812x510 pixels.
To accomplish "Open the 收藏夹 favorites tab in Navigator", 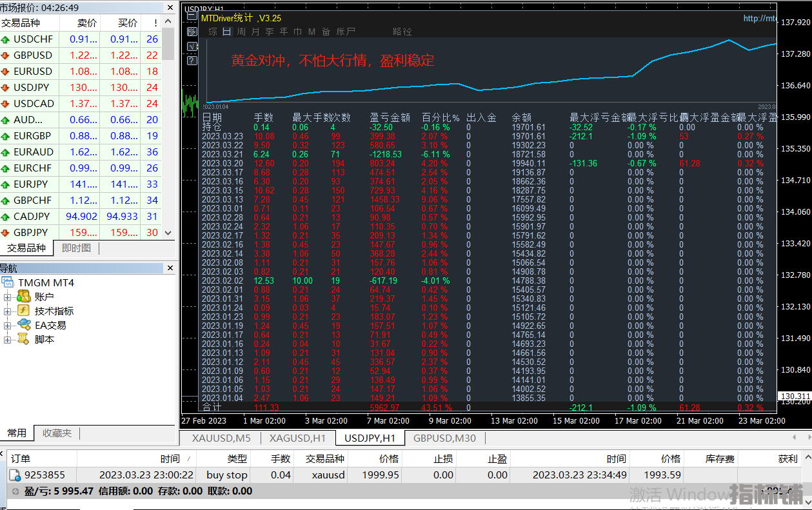I will click(57, 433).
